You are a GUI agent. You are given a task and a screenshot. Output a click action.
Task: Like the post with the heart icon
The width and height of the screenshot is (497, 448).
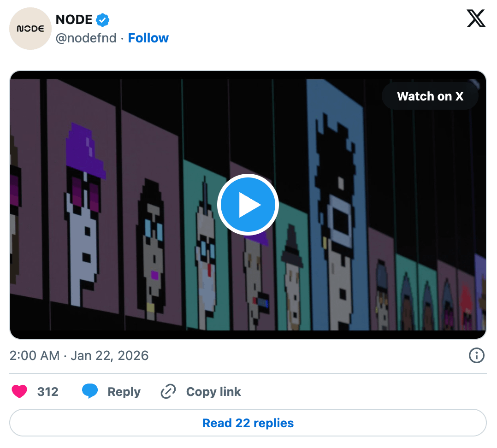point(19,392)
